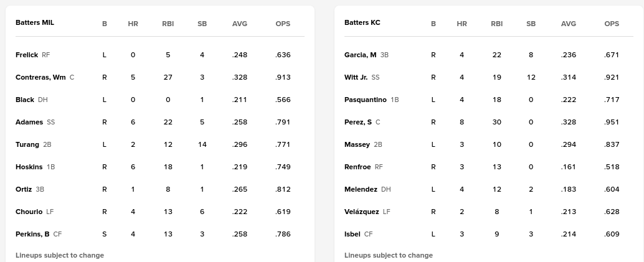View Pasquantino's player page

[x=366, y=100]
